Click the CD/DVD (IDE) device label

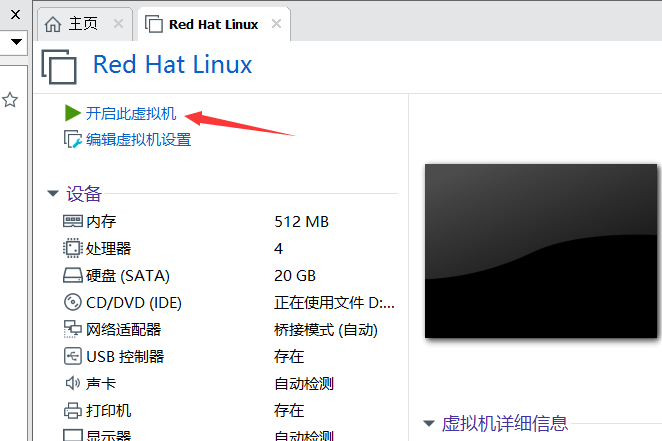(x=134, y=303)
